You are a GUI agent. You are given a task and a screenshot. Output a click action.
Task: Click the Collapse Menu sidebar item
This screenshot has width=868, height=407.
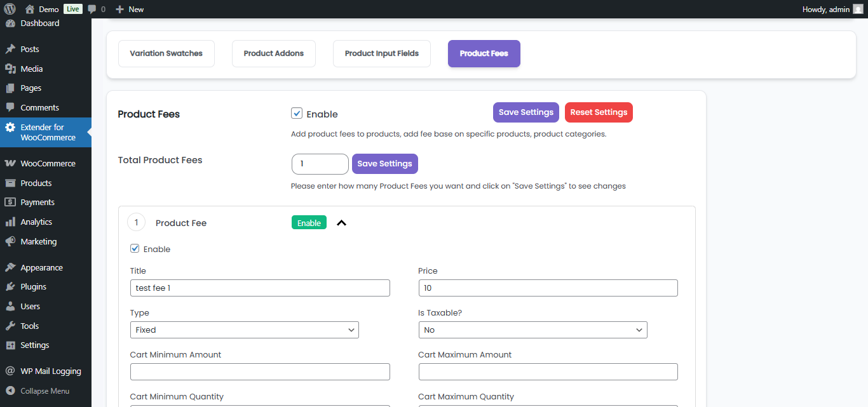[x=44, y=391]
